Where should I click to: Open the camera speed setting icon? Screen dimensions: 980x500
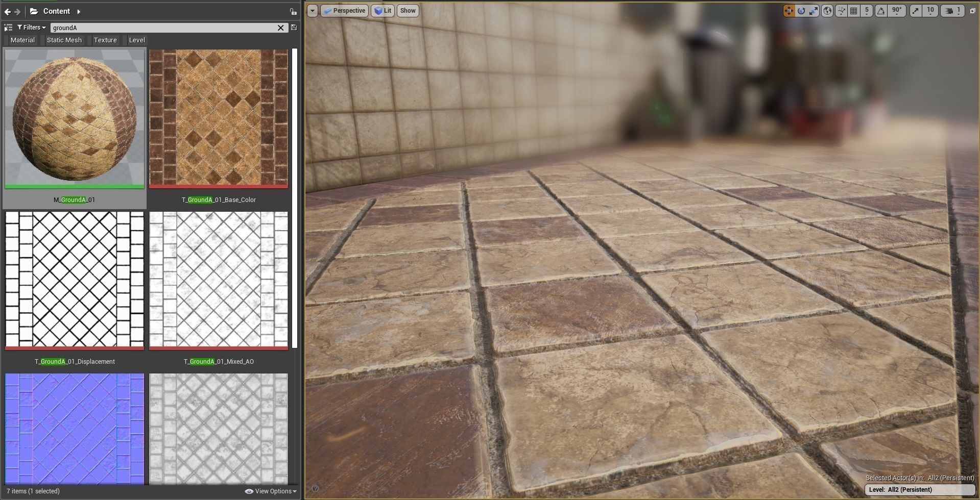pyautogui.click(x=950, y=10)
